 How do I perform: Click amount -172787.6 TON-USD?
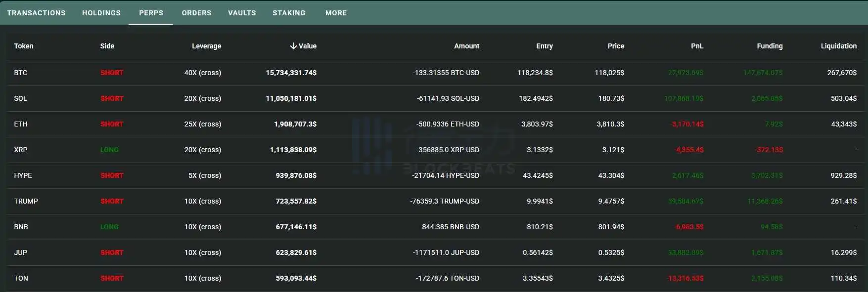tap(448, 278)
